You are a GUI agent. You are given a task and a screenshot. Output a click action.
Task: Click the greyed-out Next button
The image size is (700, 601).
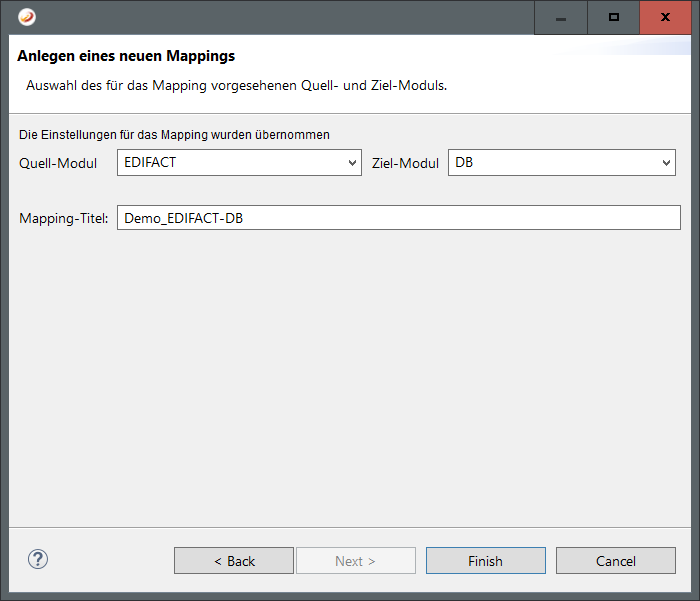tap(355, 561)
